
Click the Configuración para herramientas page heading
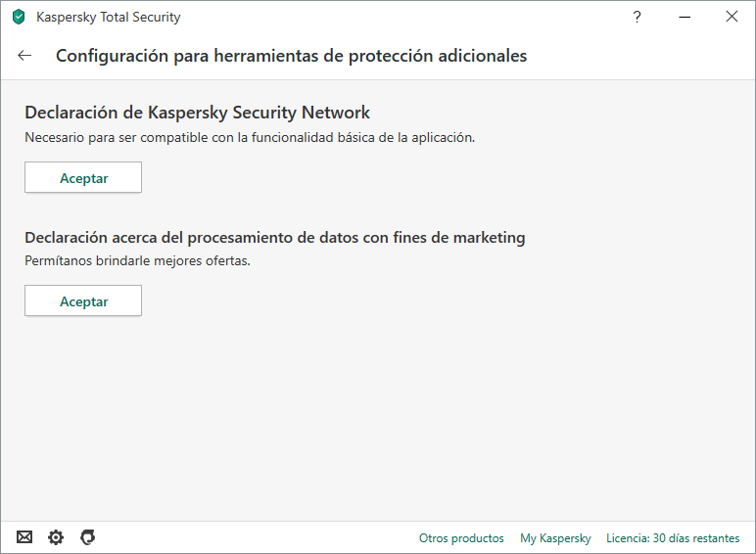[291, 56]
